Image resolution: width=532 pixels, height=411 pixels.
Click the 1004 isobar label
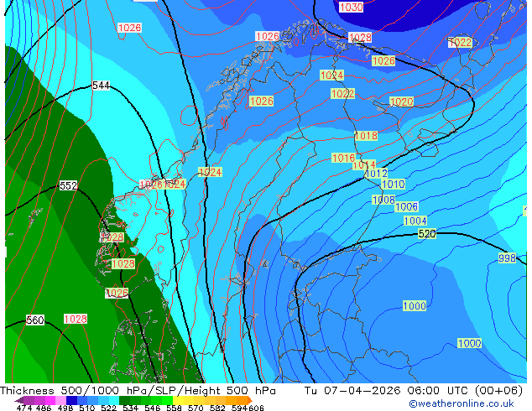(415, 221)
